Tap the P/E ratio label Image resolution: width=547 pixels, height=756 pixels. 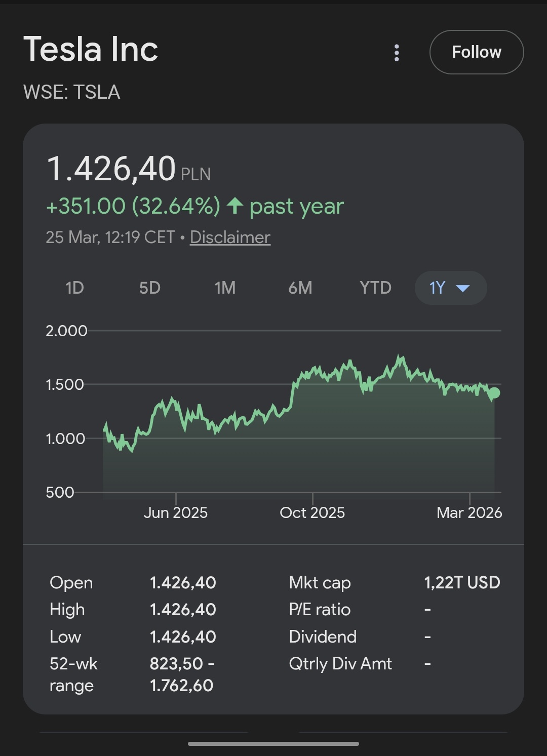(320, 609)
